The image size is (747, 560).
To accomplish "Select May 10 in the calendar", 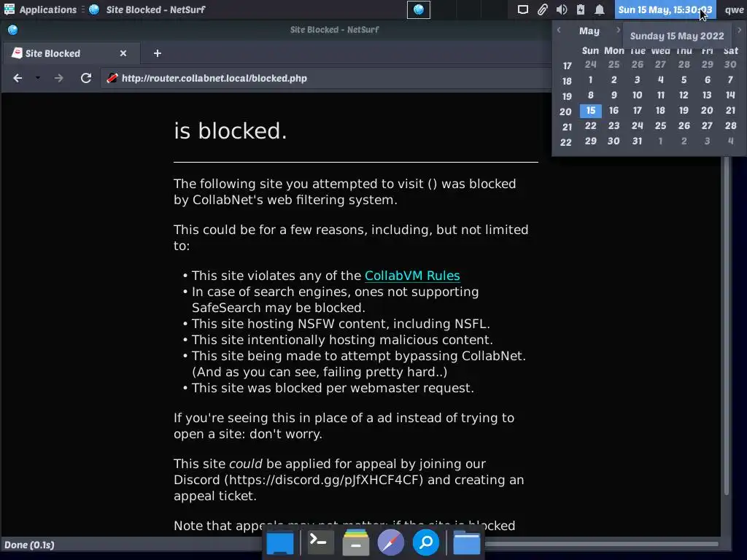I will pyautogui.click(x=637, y=96).
